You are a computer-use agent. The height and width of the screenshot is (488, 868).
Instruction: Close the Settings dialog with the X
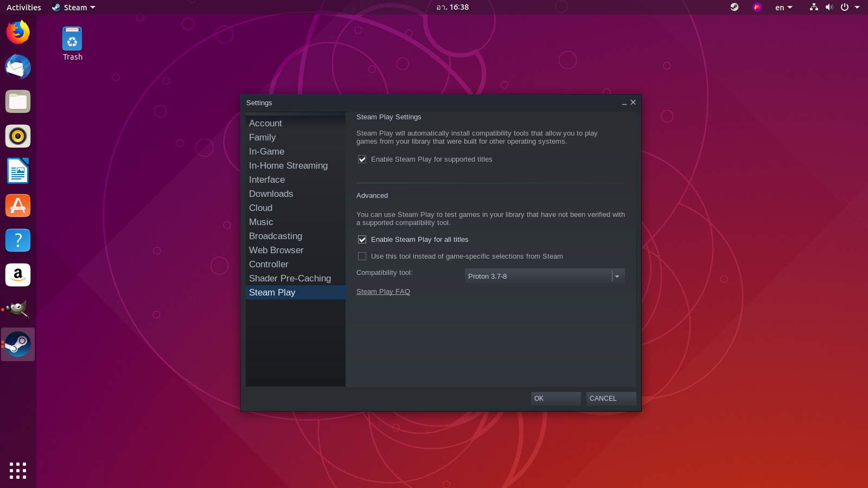pyautogui.click(x=633, y=102)
